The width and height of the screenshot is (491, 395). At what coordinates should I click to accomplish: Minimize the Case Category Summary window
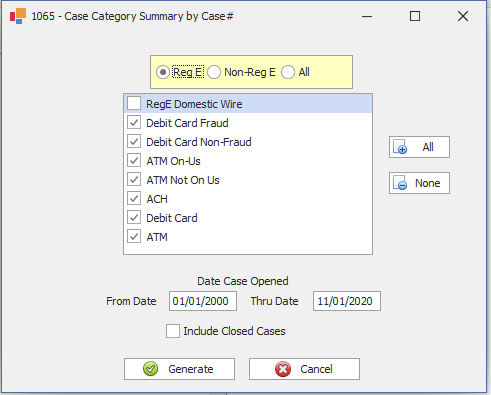[x=367, y=16]
